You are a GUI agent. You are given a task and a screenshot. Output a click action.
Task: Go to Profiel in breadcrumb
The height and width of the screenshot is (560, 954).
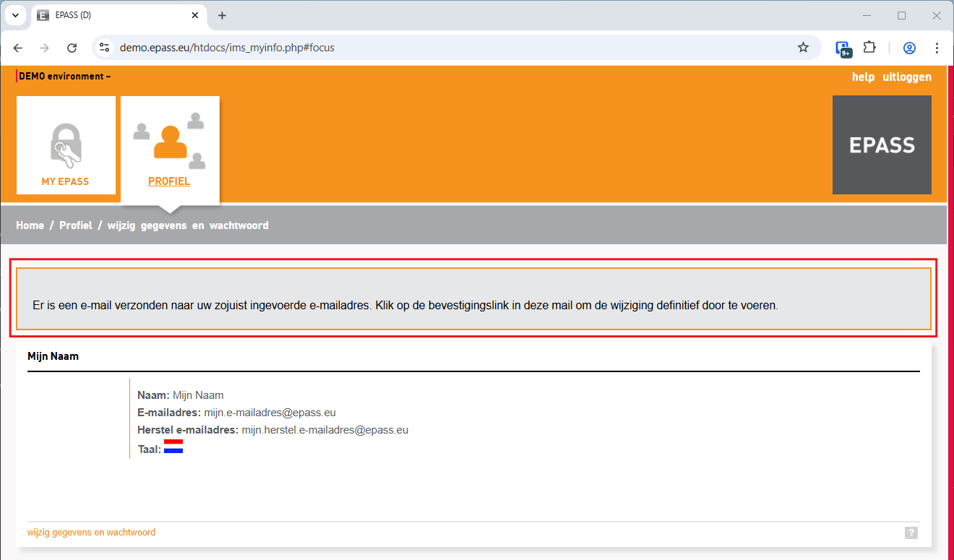pos(76,225)
